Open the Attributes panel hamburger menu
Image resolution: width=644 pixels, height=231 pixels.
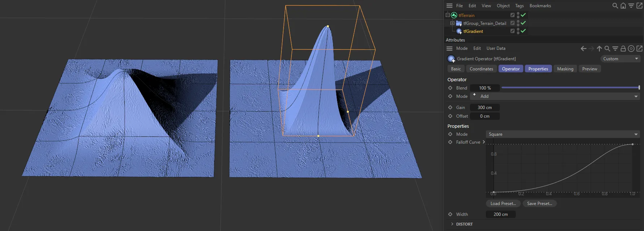point(449,48)
